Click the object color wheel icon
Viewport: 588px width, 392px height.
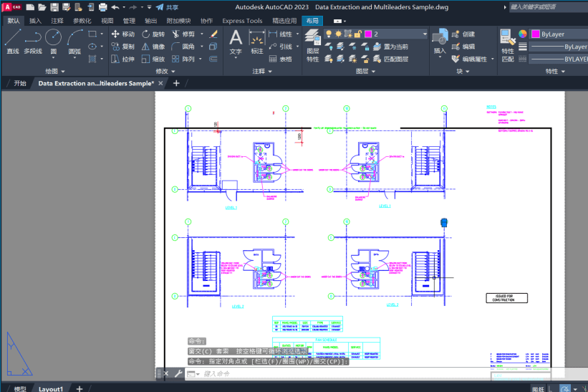523,34
